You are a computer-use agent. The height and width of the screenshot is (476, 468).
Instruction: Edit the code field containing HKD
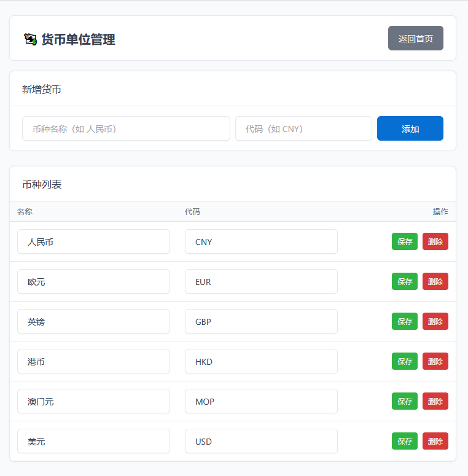[x=261, y=361]
